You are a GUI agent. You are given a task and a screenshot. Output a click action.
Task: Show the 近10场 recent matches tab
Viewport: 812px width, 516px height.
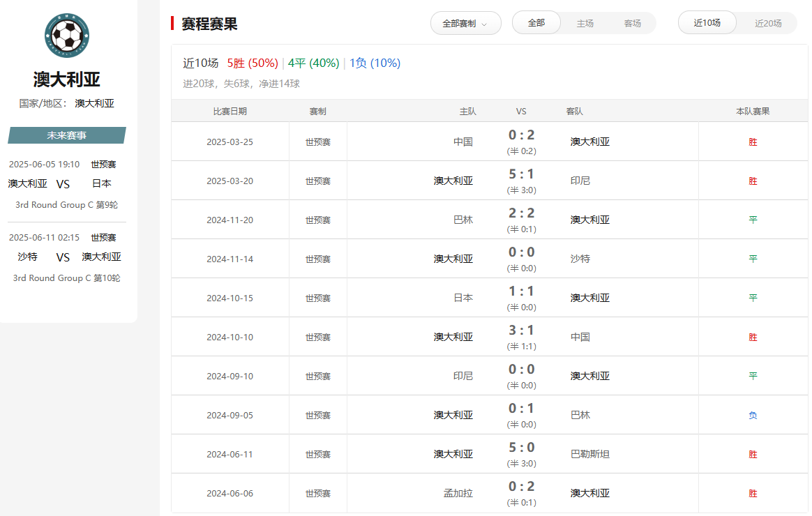[x=707, y=22]
